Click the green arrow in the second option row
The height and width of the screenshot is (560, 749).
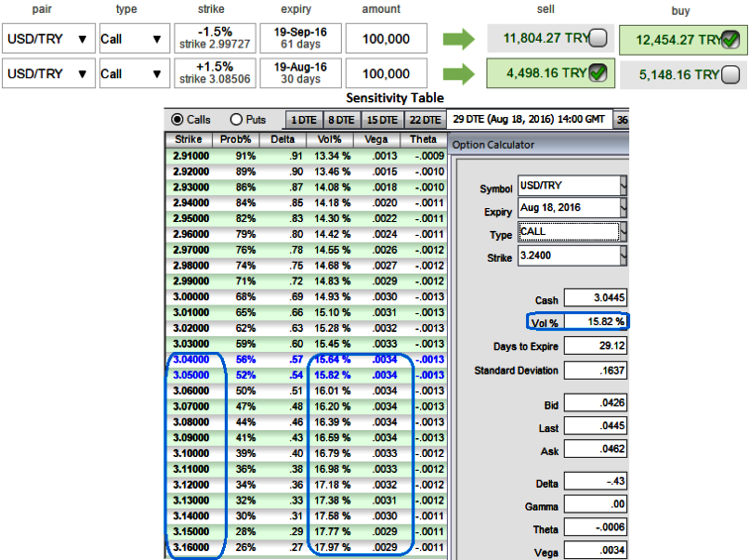click(x=459, y=73)
